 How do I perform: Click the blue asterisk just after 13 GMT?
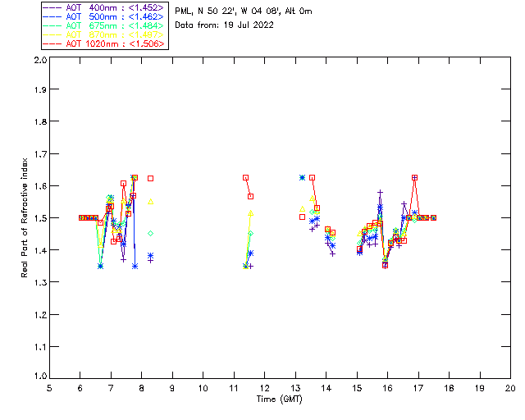point(302,177)
